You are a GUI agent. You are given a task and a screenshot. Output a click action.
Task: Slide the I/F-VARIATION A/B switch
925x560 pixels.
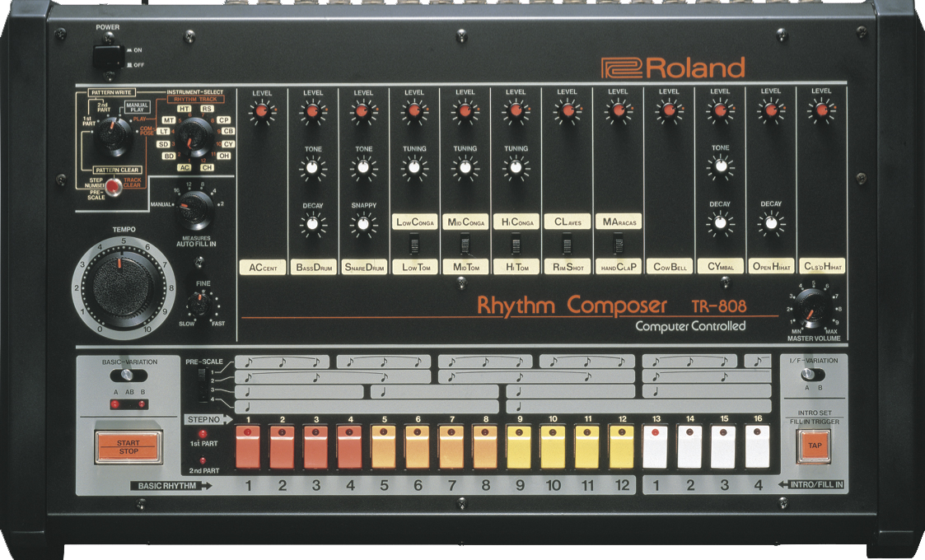(x=814, y=374)
